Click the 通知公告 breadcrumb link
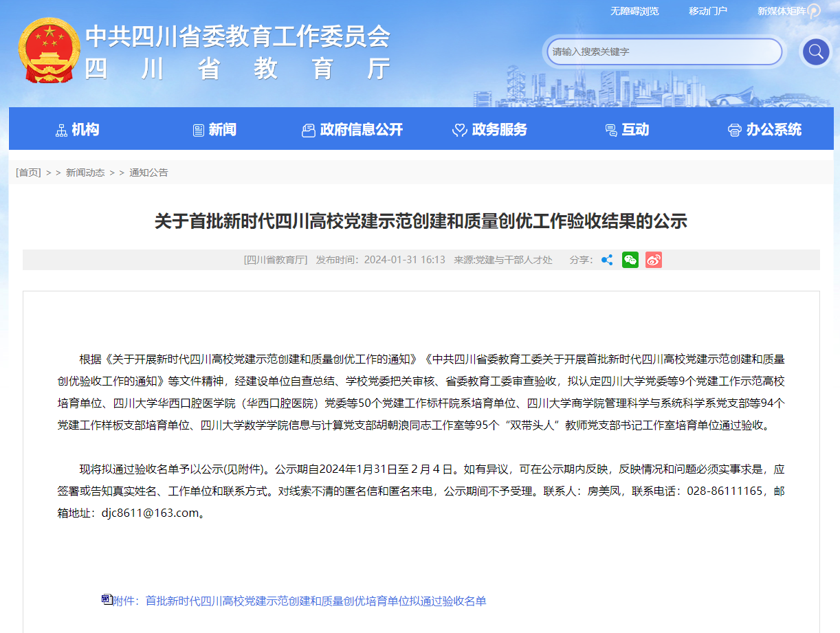The width and height of the screenshot is (840, 633). click(x=148, y=173)
